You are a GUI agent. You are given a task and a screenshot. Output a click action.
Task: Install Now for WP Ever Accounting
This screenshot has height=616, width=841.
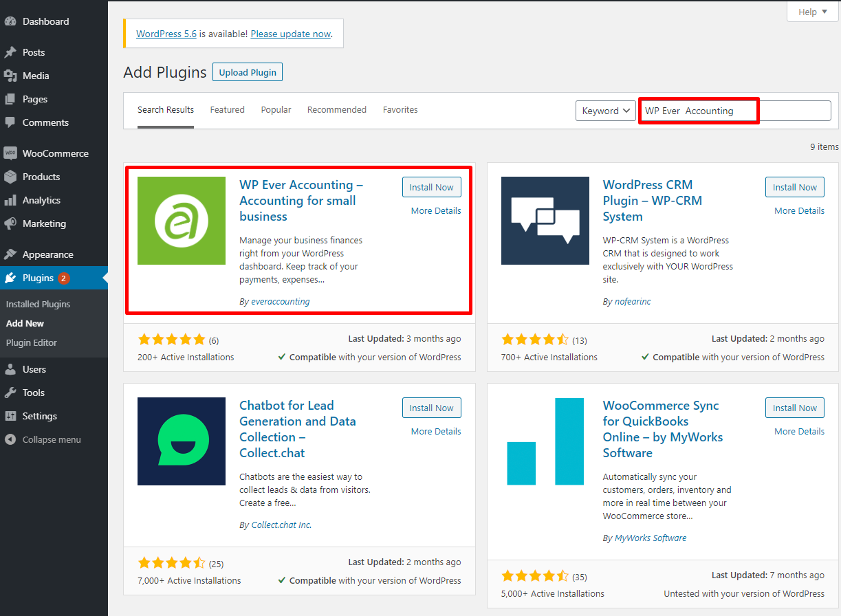click(432, 187)
